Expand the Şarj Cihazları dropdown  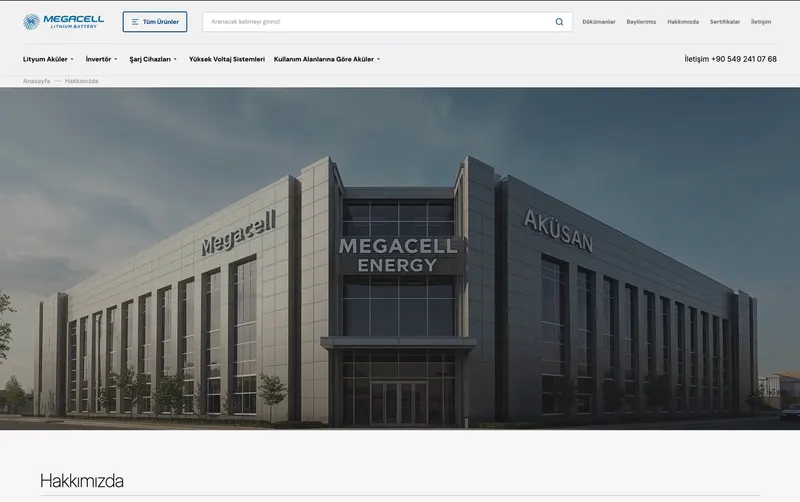tap(153, 59)
